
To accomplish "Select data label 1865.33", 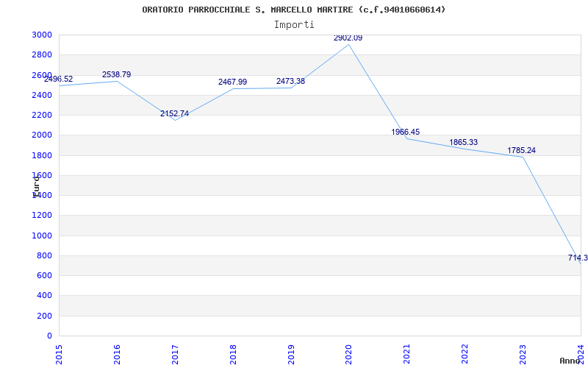I will click(x=464, y=142).
